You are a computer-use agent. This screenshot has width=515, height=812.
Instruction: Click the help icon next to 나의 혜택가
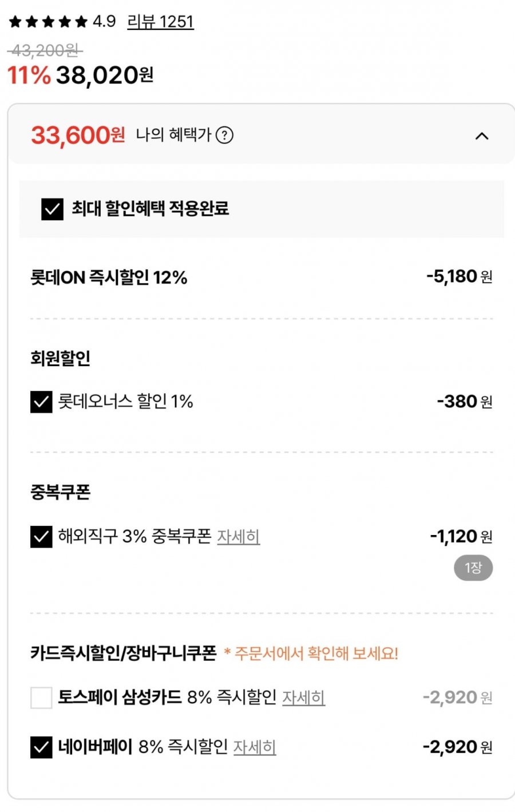click(x=225, y=136)
